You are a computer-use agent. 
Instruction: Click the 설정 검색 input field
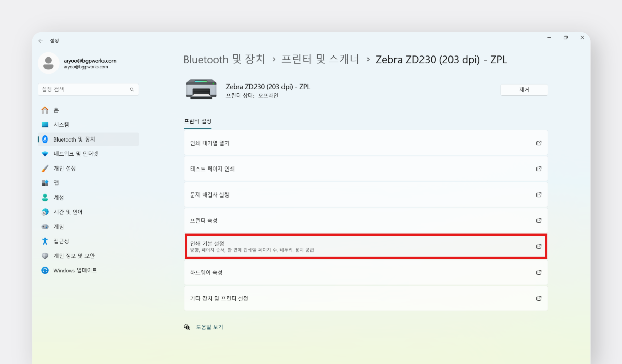[x=84, y=89]
